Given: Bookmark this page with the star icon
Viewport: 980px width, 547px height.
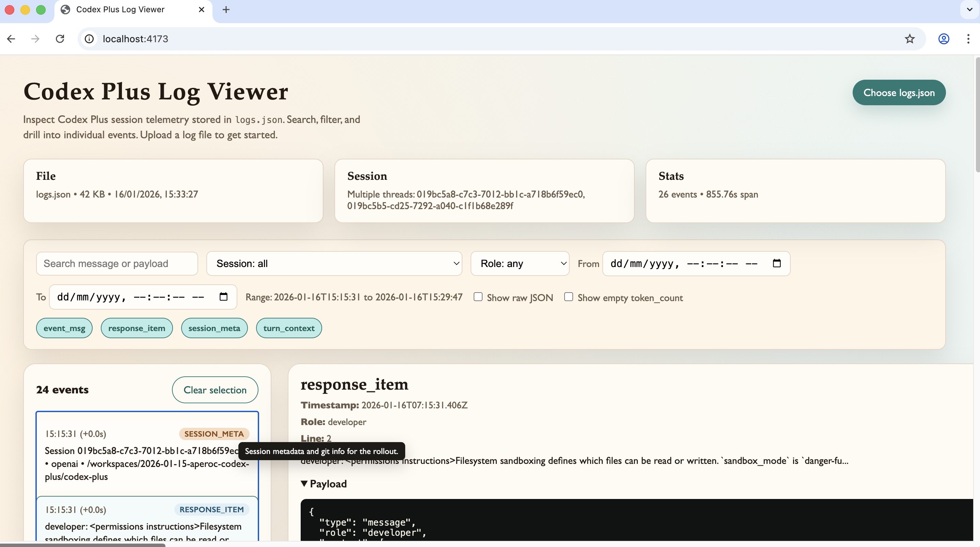Looking at the screenshot, I should 910,39.
